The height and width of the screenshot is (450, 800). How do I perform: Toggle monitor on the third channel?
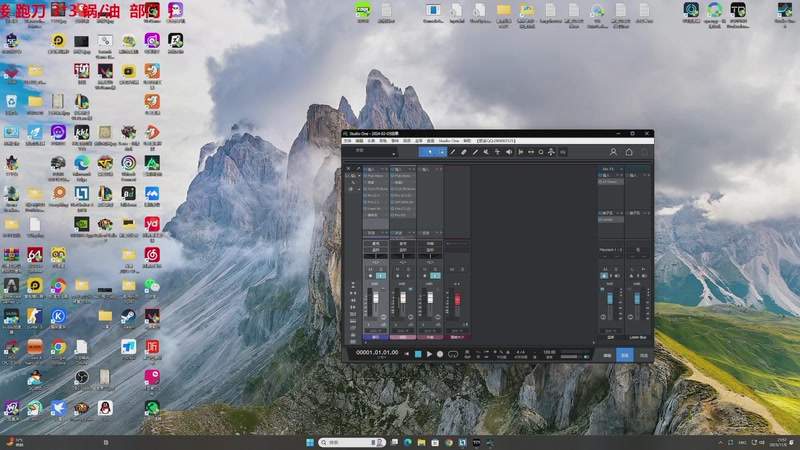click(435, 275)
